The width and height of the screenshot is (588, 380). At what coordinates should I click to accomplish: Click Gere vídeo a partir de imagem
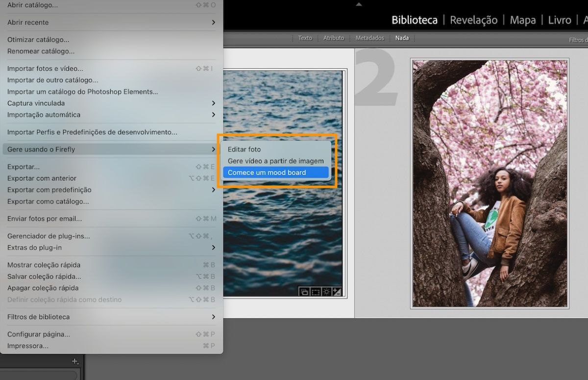276,160
